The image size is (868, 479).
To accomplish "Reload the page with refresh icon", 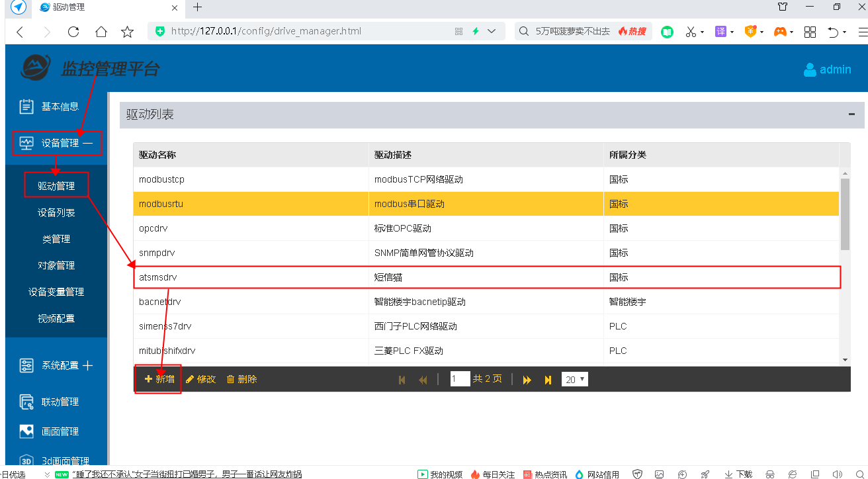I will (73, 32).
